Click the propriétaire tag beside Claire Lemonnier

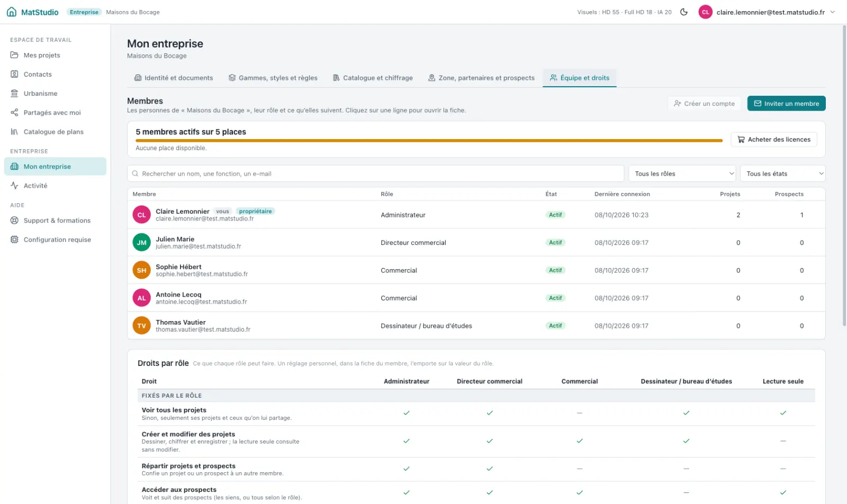click(x=255, y=211)
